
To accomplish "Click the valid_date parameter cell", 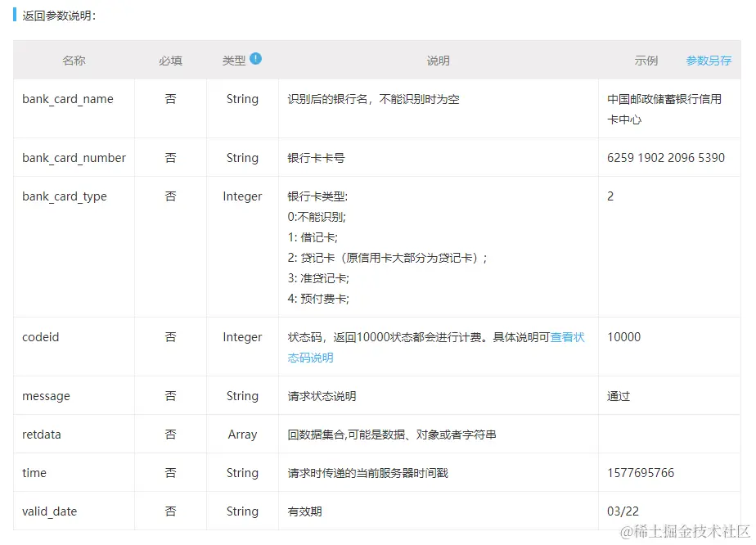I will click(49, 511).
